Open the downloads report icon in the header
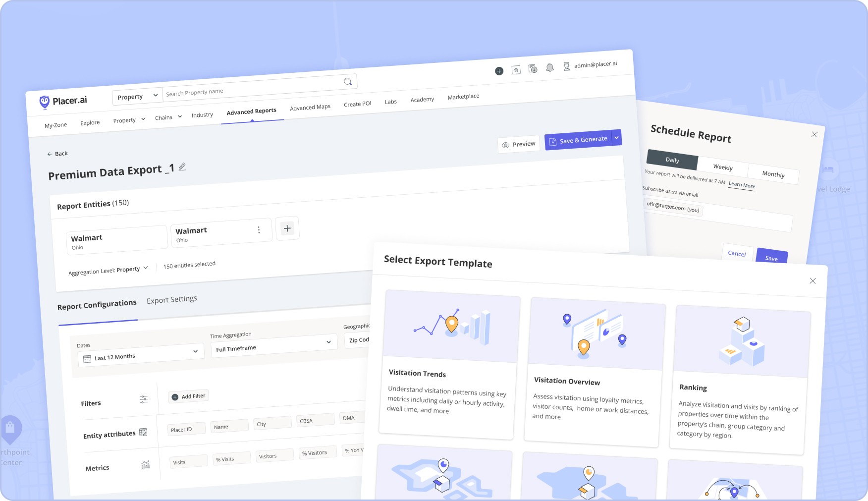The width and height of the screenshot is (868, 501). tap(533, 69)
